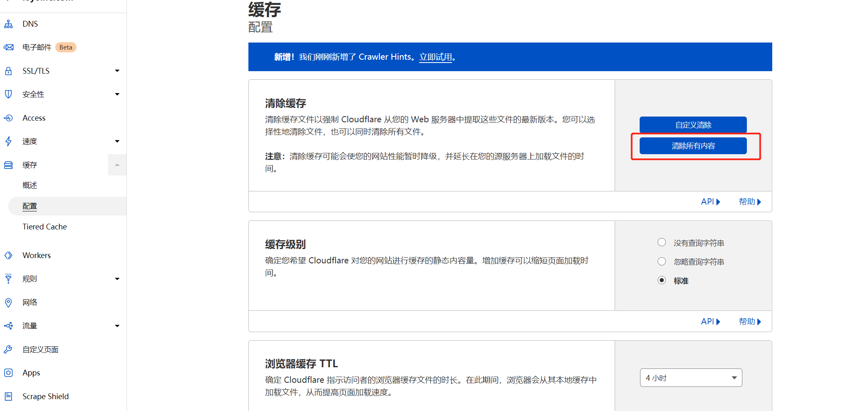
Task: Click the Scrape Shield document icon
Action: (8, 396)
